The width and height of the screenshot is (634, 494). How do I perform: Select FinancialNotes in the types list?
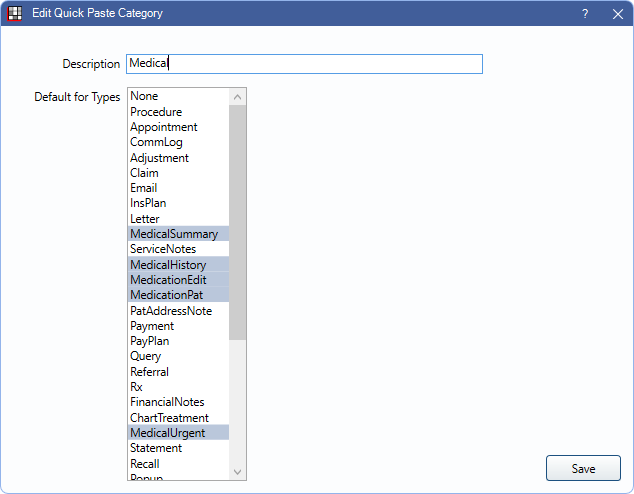(x=178, y=402)
